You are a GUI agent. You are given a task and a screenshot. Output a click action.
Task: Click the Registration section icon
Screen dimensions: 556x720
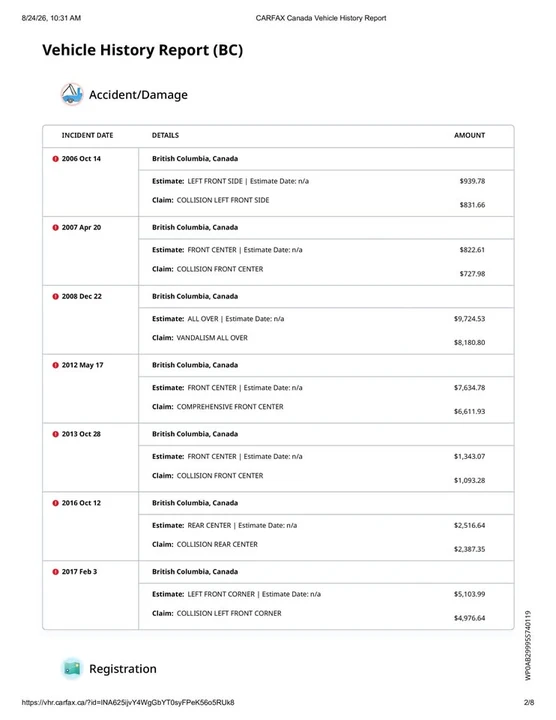[x=72, y=669]
